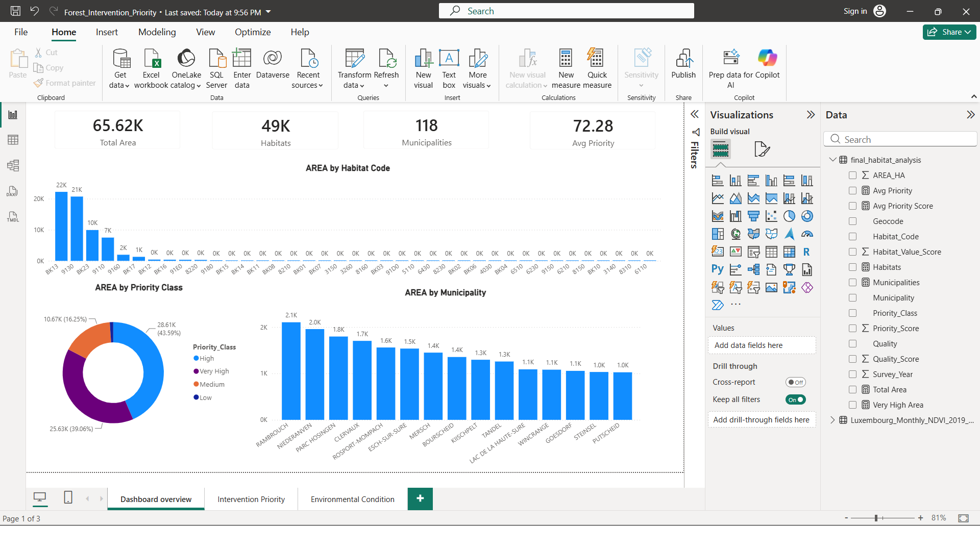Click the Share button
The image size is (980, 551).
coord(949,32)
